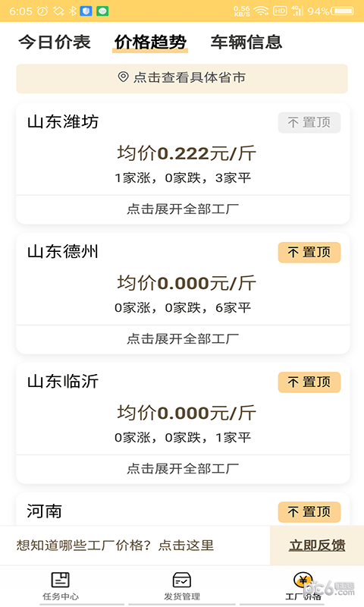Switch to the 车辆信息 tab
Screen dimensions: 364x607
click(x=246, y=42)
